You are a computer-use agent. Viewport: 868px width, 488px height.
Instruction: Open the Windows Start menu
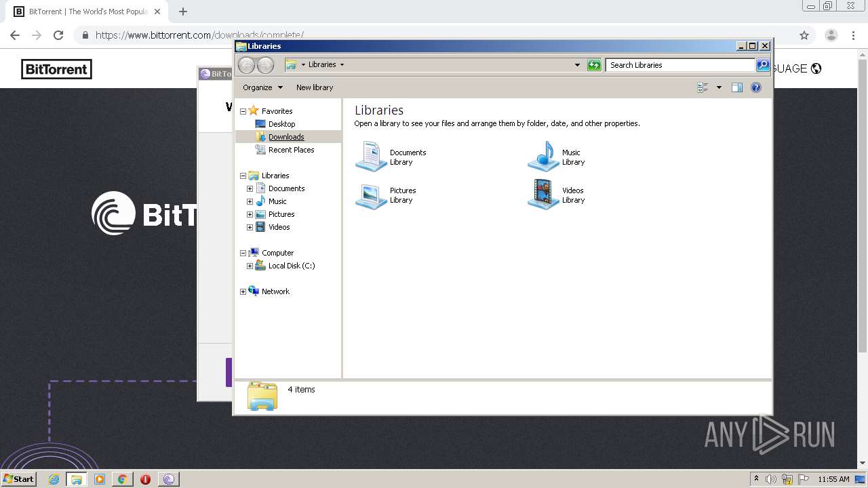pyautogui.click(x=19, y=479)
